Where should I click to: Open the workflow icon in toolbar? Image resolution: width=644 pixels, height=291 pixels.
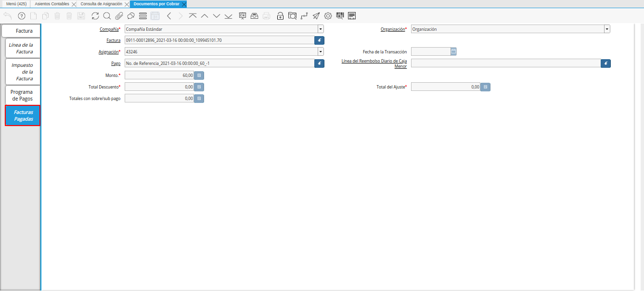point(304,16)
